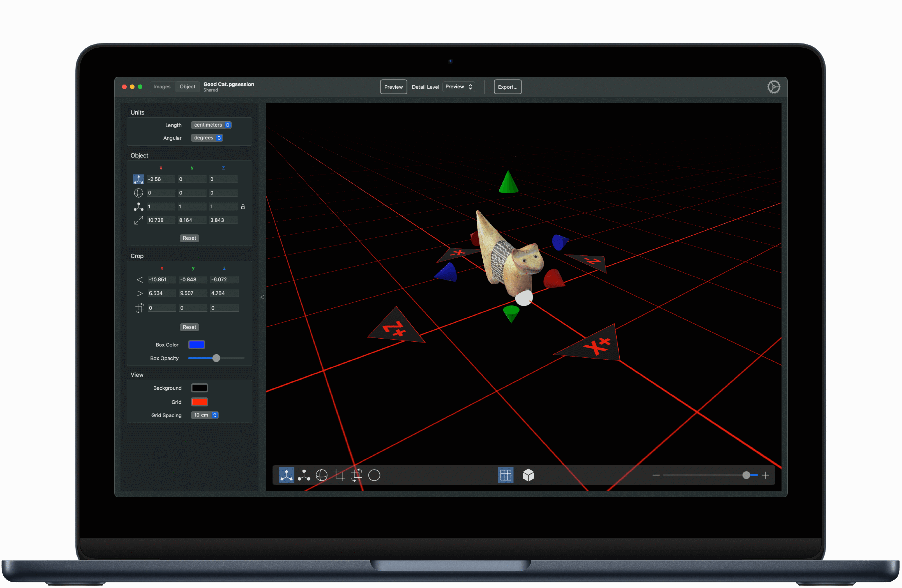Click the Object dimensions arrow icon
Viewport: 902px width, 588px height.
139,220
